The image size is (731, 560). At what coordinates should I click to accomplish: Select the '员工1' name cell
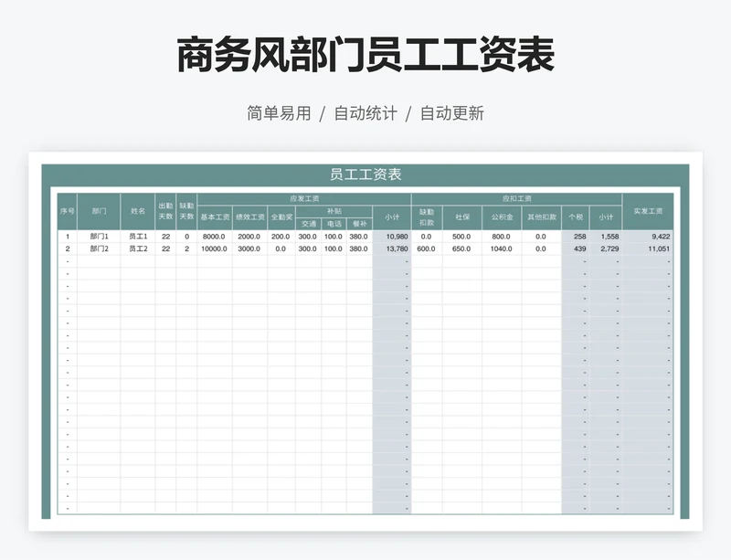click(x=138, y=237)
